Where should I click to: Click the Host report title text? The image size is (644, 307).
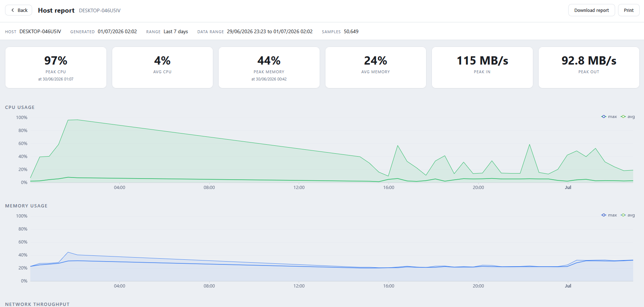coord(56,10)
